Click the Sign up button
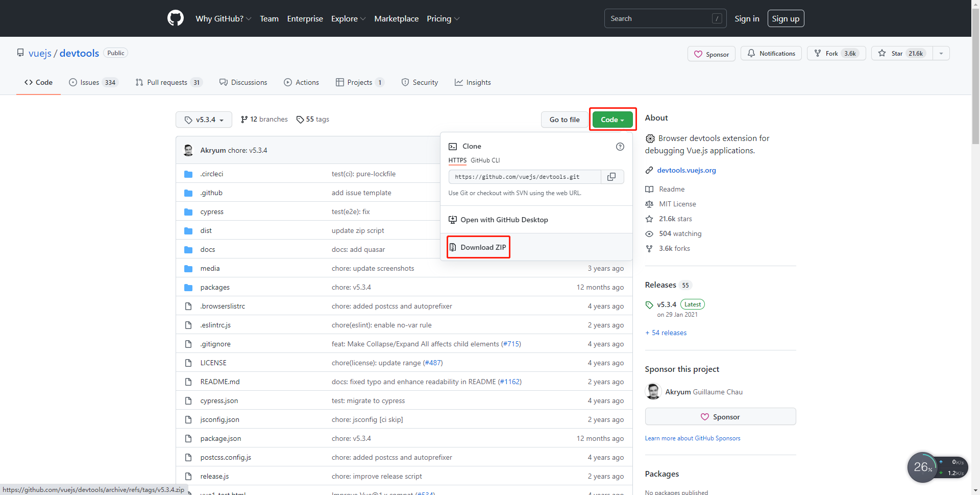The image size is (980, 495). [x=786, y=18]
